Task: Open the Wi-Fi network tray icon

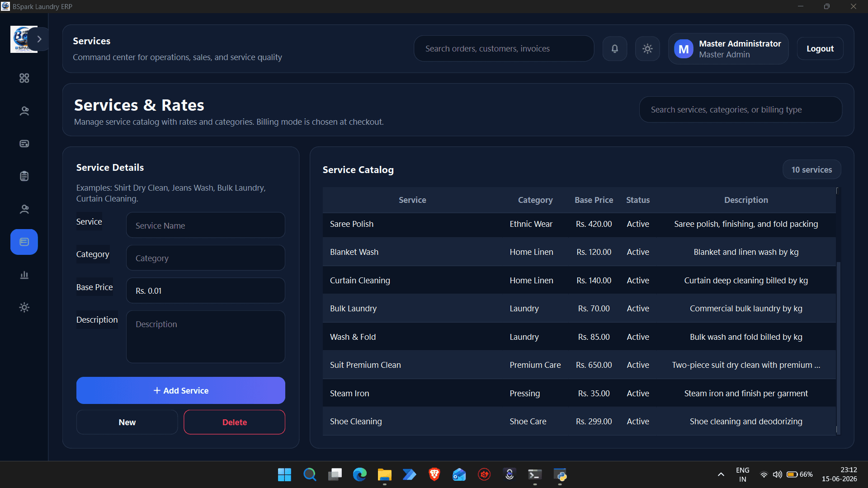Action: tap(764, 474)
